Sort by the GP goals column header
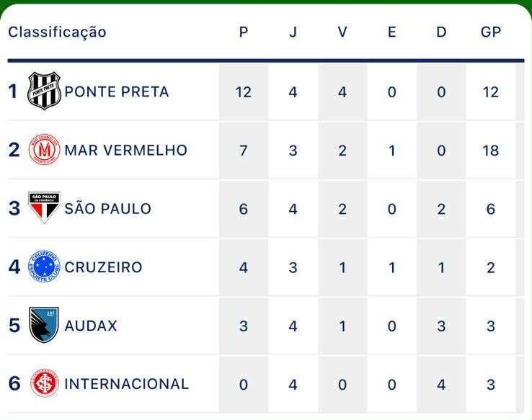The height and width of the screenshot is (420, 532). [491, 32]
